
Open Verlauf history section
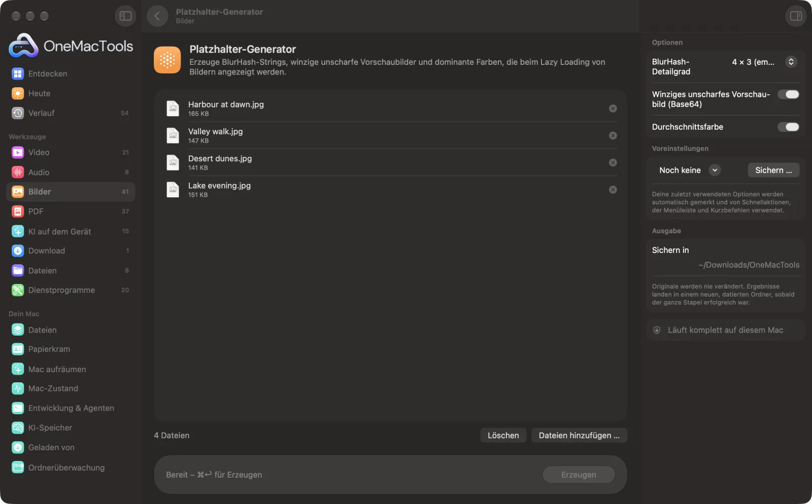click(x=71, y=113)
